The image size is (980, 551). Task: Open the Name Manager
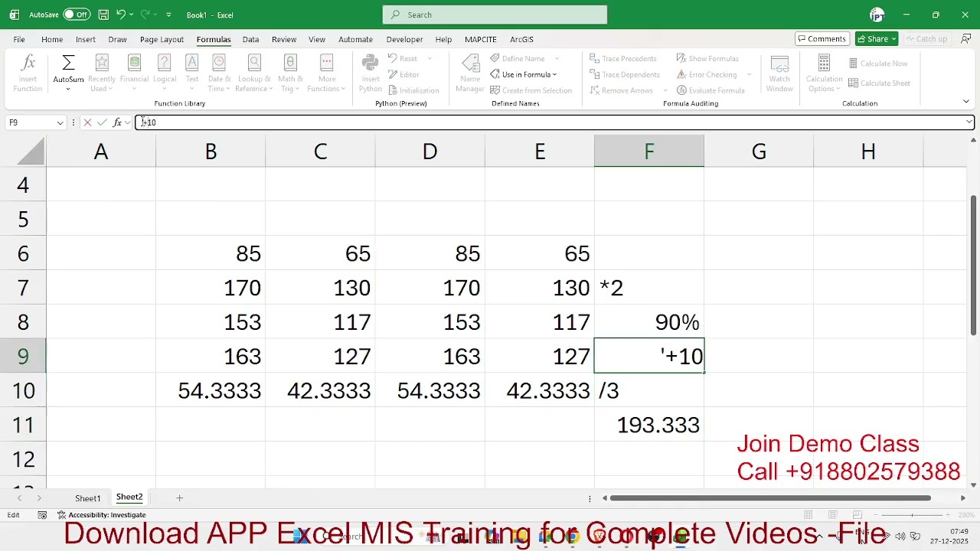coord(470,73)
